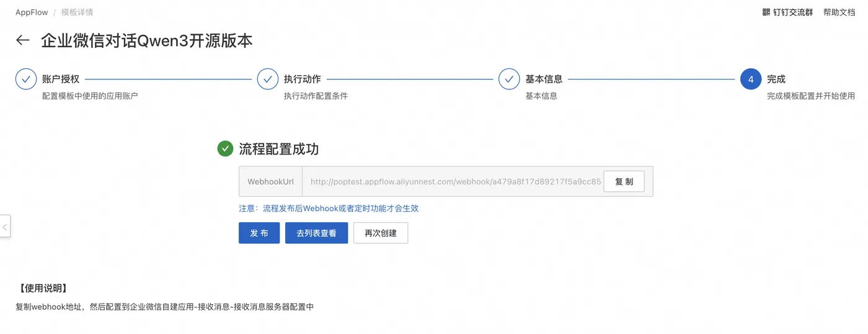This screenshot has height=334, width=868.
Task: Click the 发布 button
Action: (259, 233)
